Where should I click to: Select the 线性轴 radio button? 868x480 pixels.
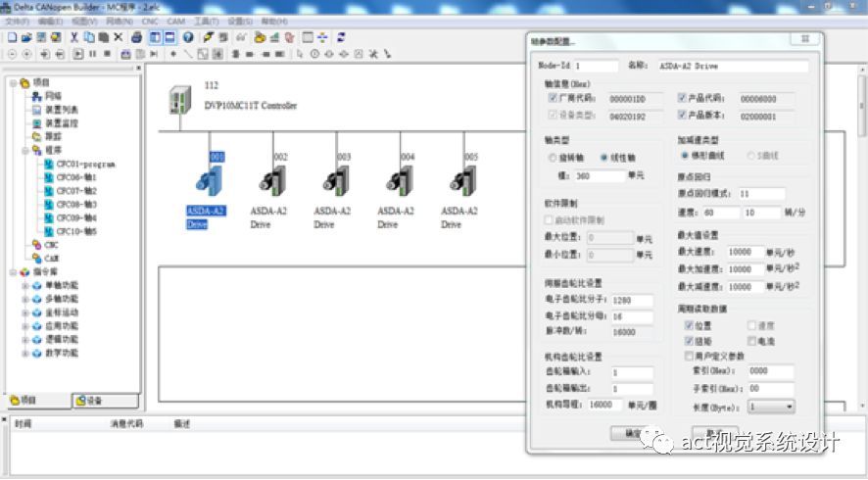click(x=603, y=158)
